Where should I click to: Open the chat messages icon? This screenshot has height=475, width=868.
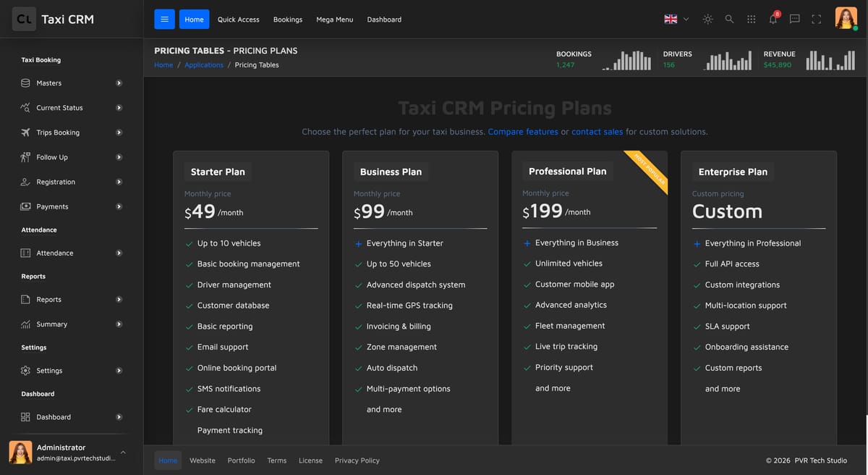click(x=794, y=20)
